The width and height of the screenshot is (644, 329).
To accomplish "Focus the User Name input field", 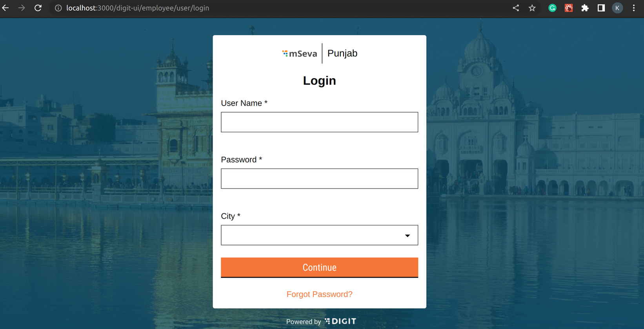I will click(319, 122).
